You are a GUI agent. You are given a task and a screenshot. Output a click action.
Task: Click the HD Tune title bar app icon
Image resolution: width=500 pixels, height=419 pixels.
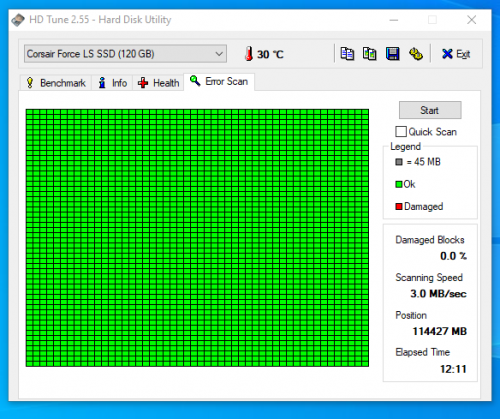(x=18, y=20)
